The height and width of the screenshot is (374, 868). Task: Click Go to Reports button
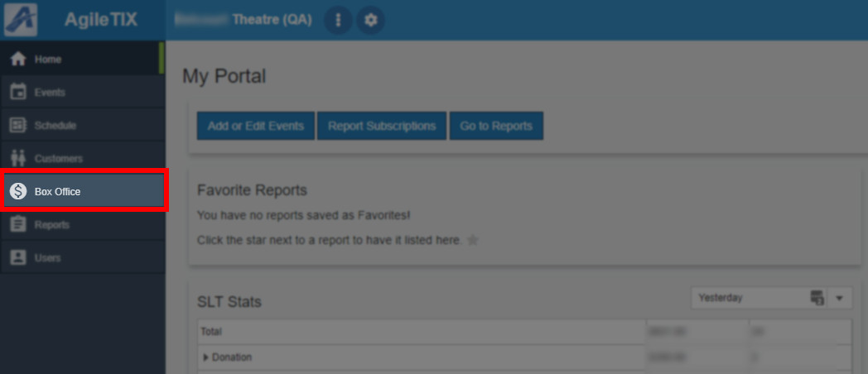496,126
